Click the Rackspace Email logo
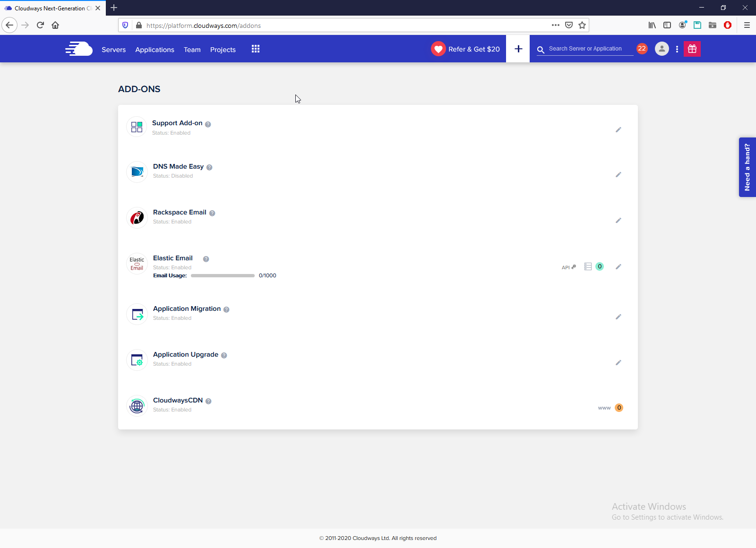This screenshot has width=756, height=548. pos(137,217)
